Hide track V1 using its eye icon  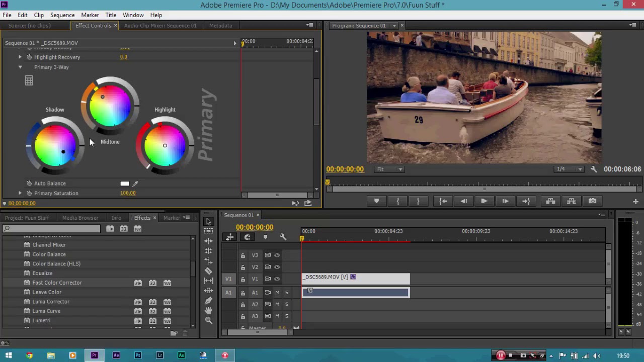(277, 279)
